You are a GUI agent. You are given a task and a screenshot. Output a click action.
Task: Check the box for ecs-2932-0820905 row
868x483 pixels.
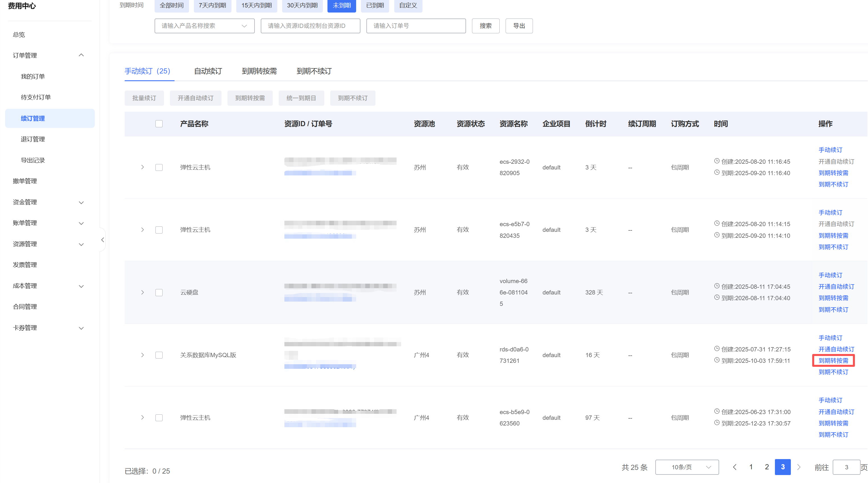tap(159, 167)
